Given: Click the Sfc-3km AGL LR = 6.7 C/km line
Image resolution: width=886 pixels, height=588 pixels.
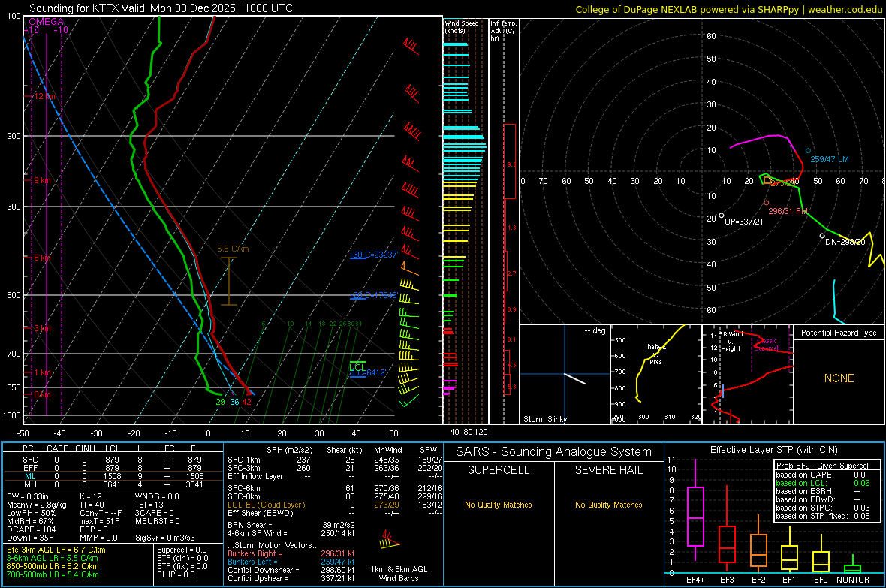Looking at the screenshot, I should tap(56, 550).
